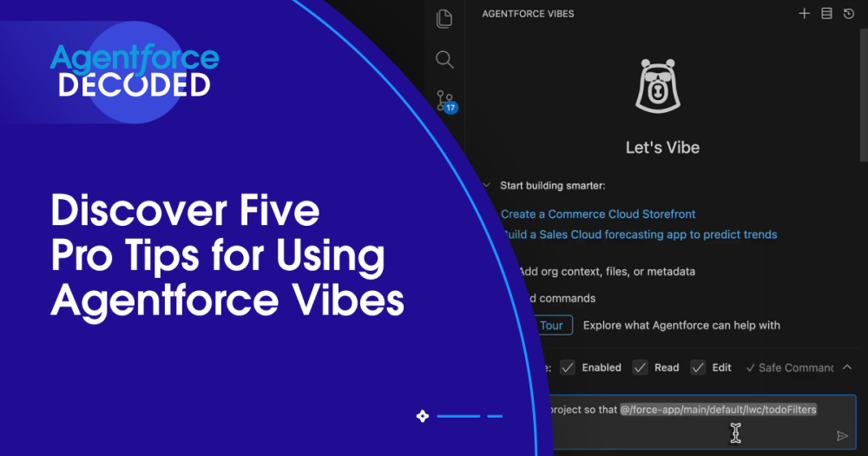Image resolution: width=868 pixels, height=456 pixels.
Task: Start a new chat with plus icon
Action: [804, 14]
